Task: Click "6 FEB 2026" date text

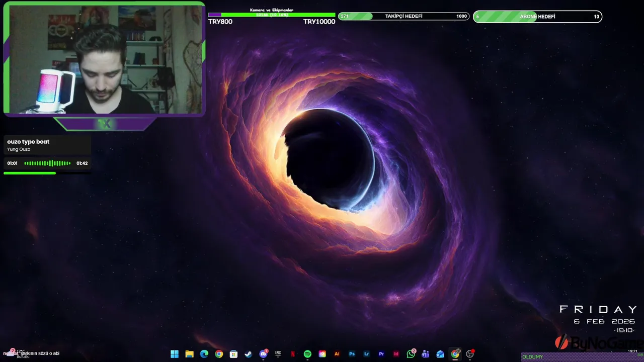Action: point(605,321)
